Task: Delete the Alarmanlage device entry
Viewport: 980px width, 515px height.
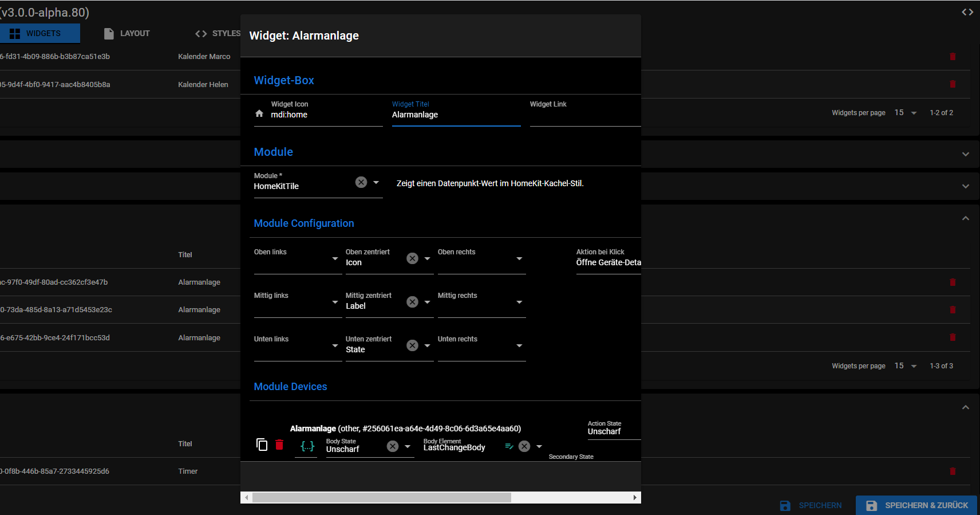Action: pyautogui.click(x=279, y=445)
